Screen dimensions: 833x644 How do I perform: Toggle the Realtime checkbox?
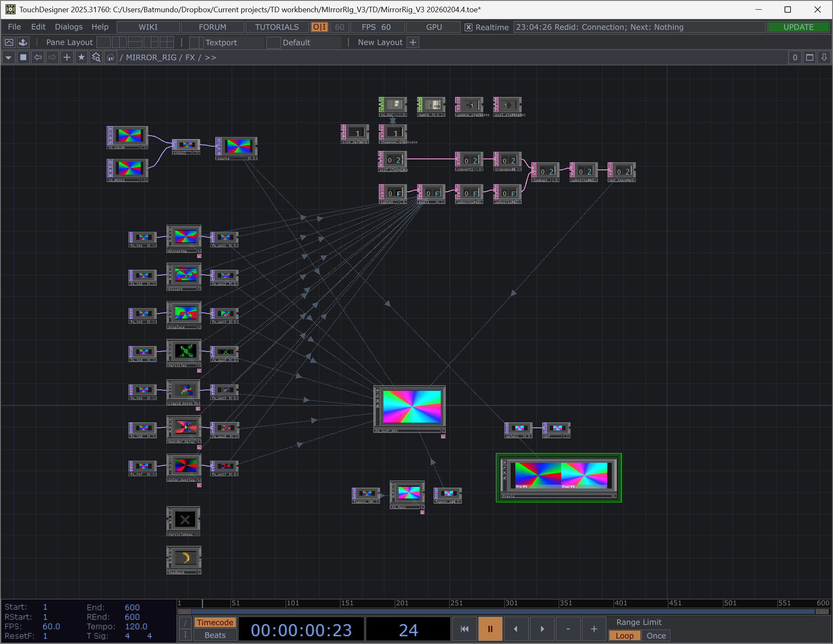[468, 27]
